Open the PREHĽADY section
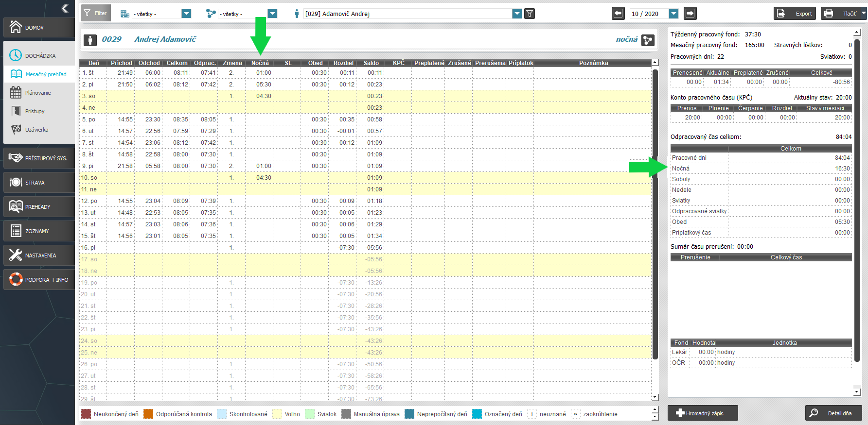 click(39, 206)
